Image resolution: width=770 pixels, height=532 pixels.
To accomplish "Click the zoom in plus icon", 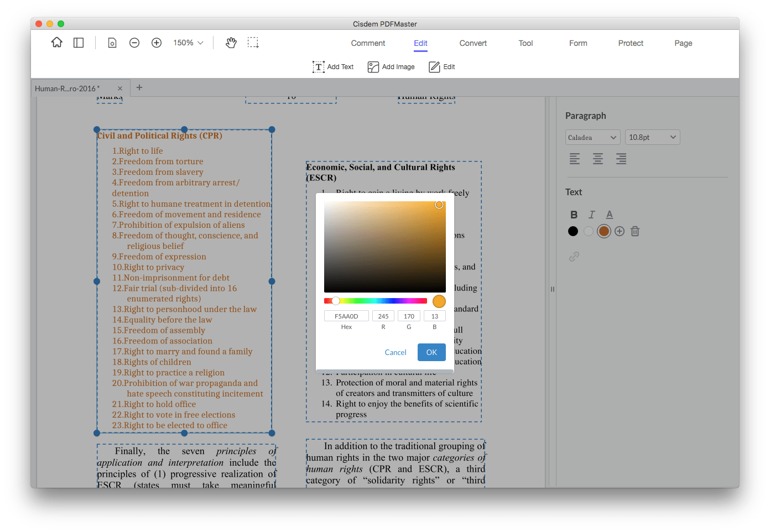I will (x=157, y=43).
